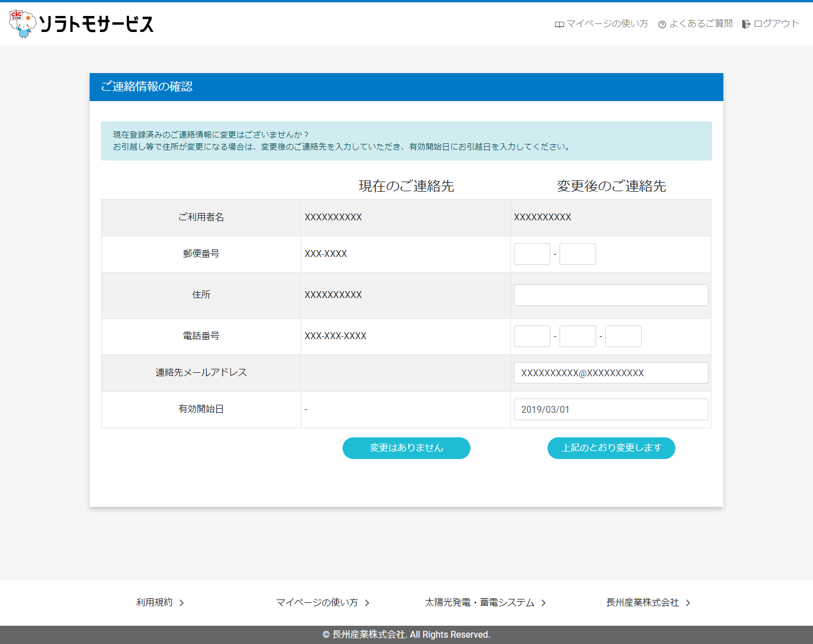This screenshot has width=813, height=644.
Task: Click the 変更はありません button
Action: [406, 448]
